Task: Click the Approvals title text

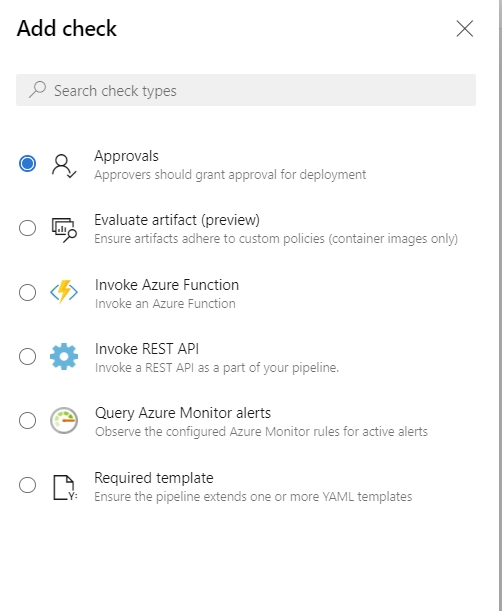Action: pyautogui.click(x=126, y=156)
